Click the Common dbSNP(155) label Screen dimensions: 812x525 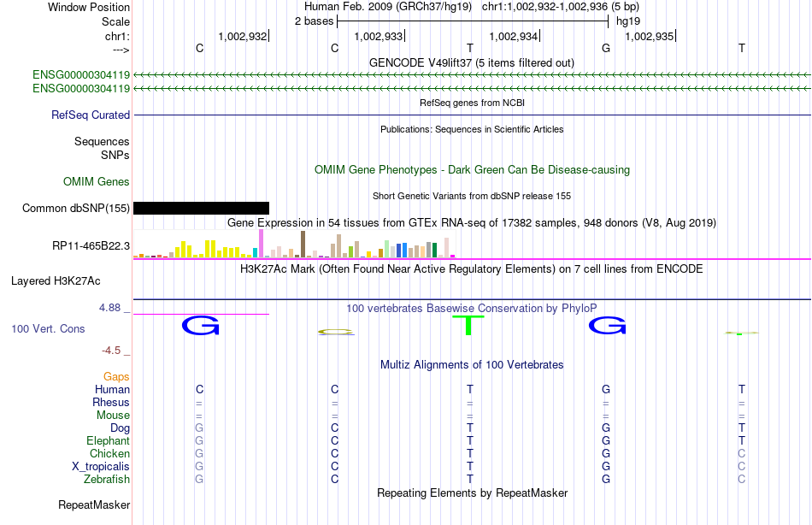[x=76, y=209]
